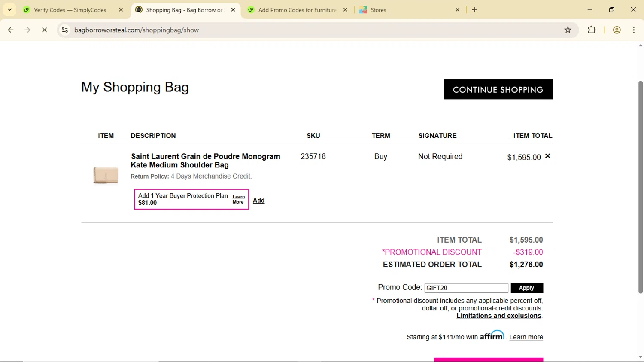The image size is (644, 362).
Task: Minimize the browser window
Action: [590, 9]
